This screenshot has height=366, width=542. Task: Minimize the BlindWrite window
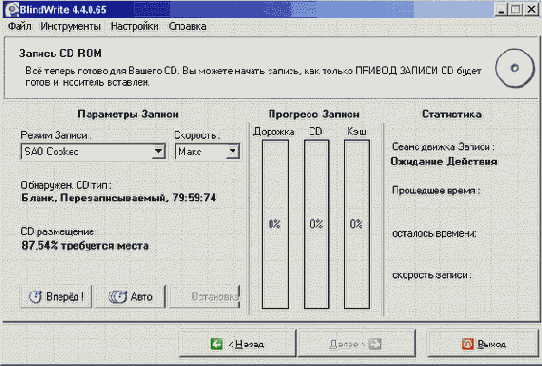[x=501, y=9]
